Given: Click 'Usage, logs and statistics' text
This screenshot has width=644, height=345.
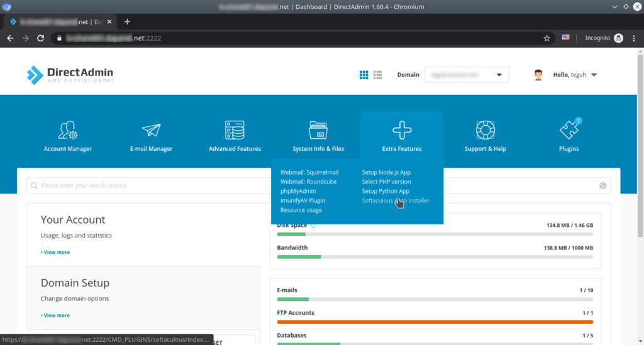Looking at the screenshot, I should [x=76, y=236].
